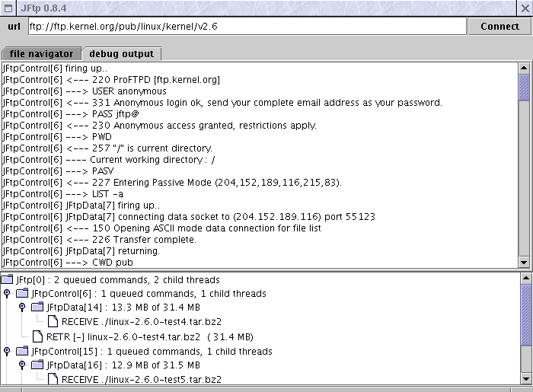This screenshot has width=533, height=392.
Task: Close the JFtp 0.8.4 window
Action: point(525,8)
